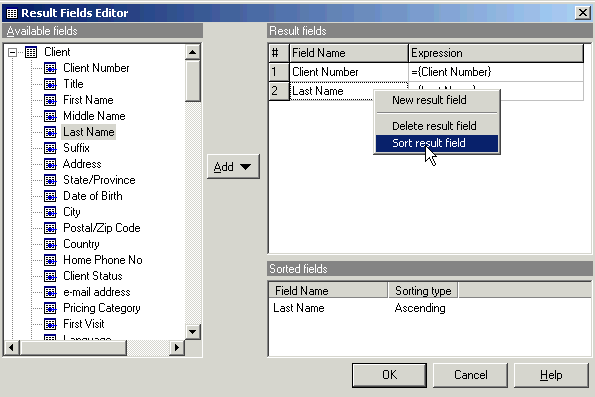Click the vertical scrollbar thumb in Available fields

point(193,81)
